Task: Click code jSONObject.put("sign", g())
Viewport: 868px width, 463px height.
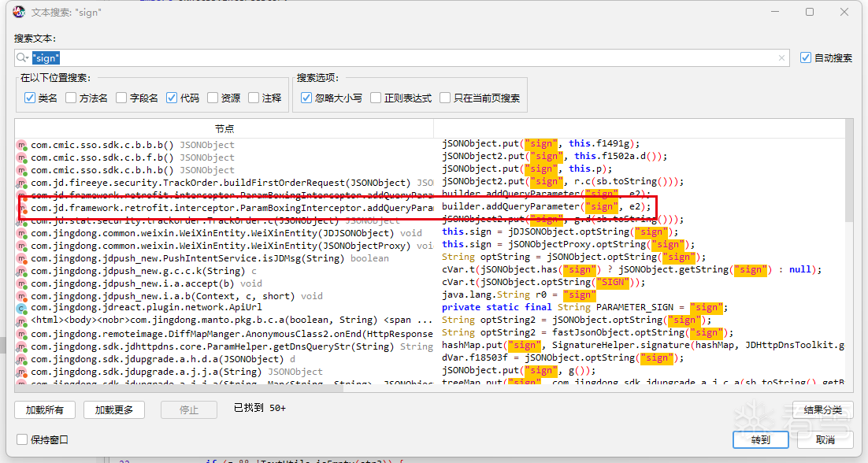Action: pos(519,371)
